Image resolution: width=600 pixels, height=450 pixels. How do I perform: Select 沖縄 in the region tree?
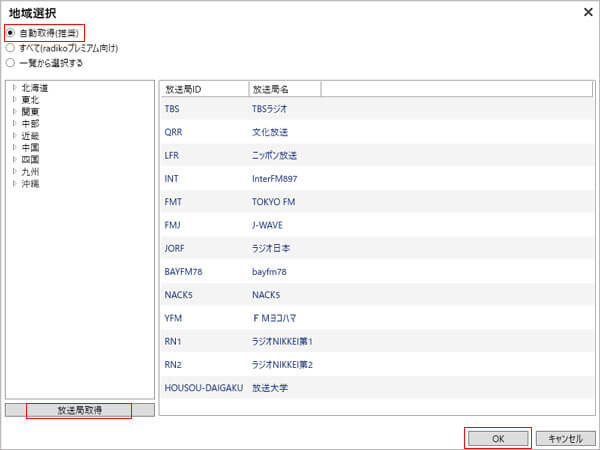pos(31,184)
